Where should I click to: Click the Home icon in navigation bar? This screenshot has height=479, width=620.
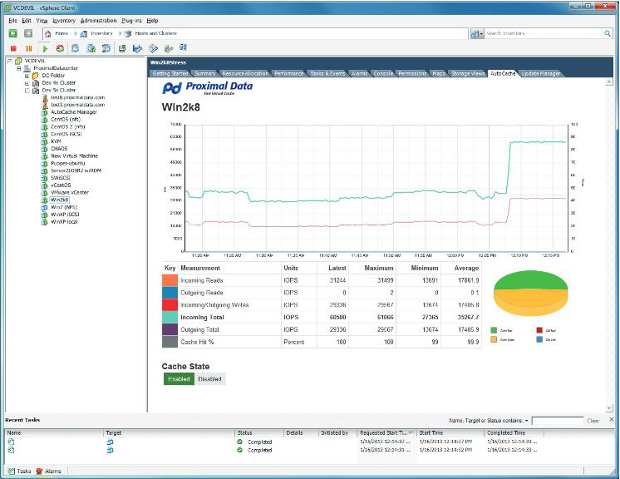coord(47,33)
